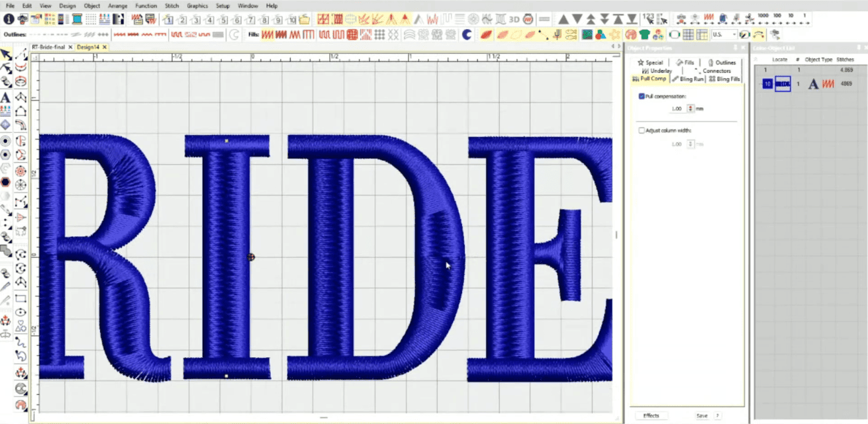The width and height of the screenshot is (868, 424).
Task: Click the Object Type column header
Action: click(x=818, y=60)
